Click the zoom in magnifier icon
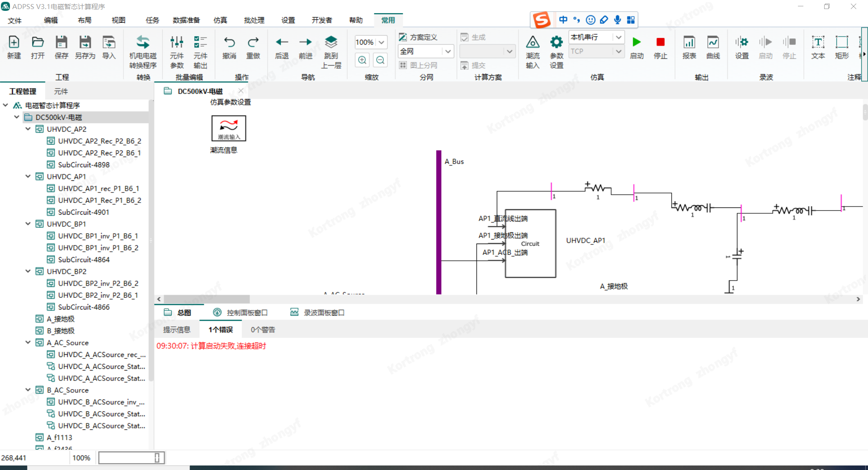This screenshot has width=868, height=470. pyautogui.click(x=362, y=60)
